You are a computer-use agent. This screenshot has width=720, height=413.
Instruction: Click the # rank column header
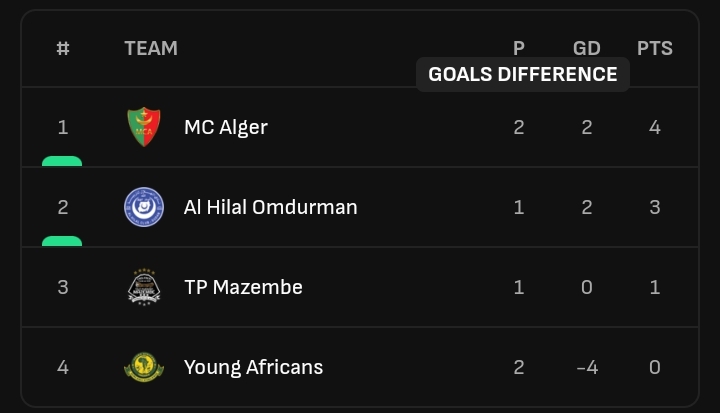point(63,48)
